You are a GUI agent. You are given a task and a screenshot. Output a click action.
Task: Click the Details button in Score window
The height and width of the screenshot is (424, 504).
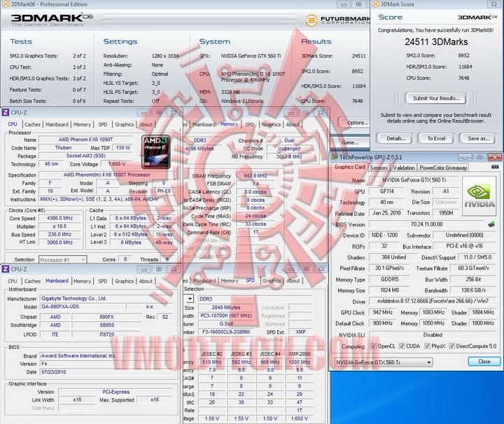(x=396, y=139)
